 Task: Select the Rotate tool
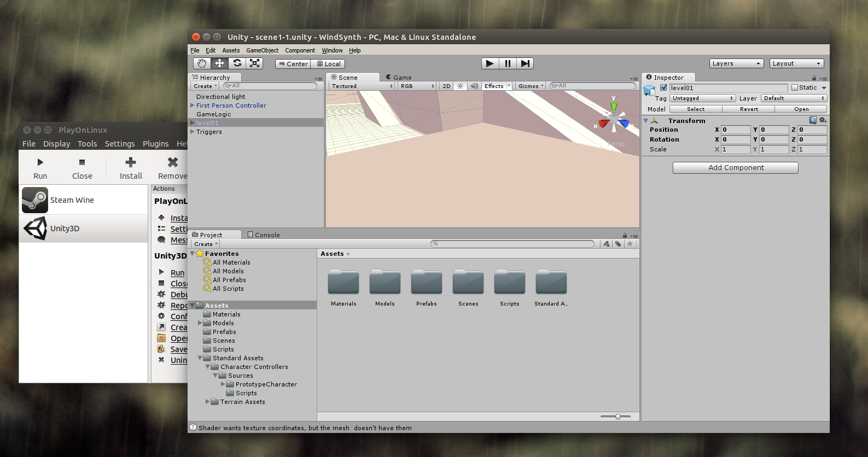[x=237, y=63]
